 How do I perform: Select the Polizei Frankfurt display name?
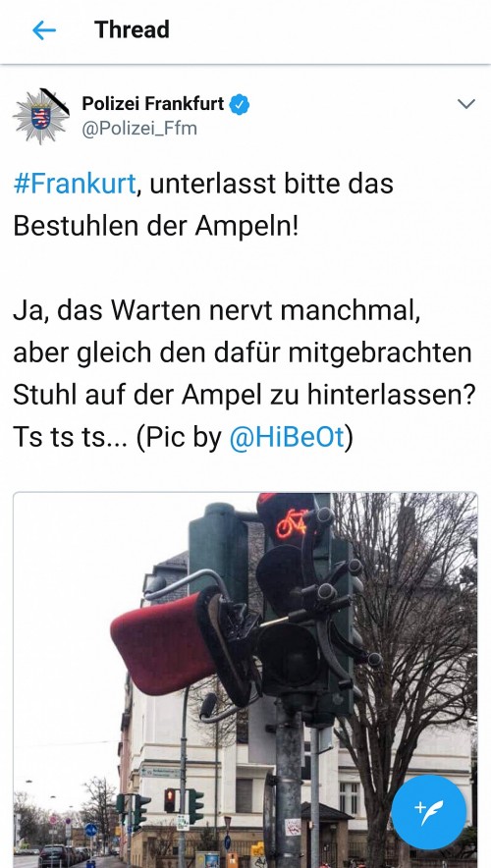(x=153, y=103)
